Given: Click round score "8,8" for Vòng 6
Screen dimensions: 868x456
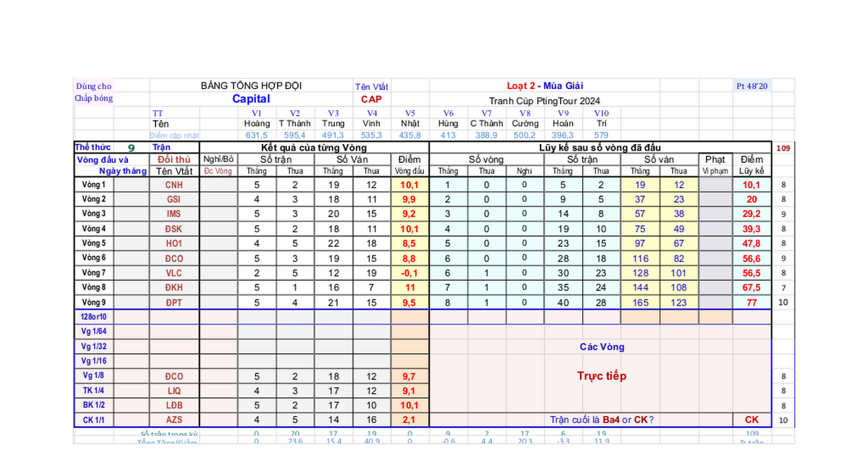Looking at the screenshot, I should pos(410,258).
